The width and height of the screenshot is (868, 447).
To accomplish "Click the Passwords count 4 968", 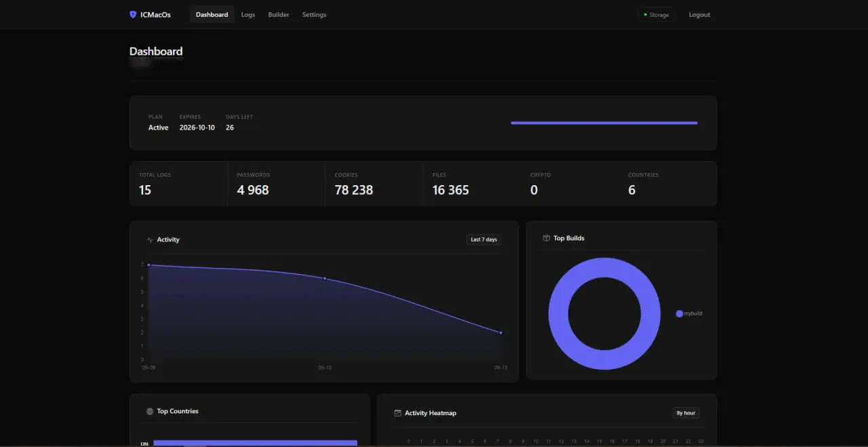I will [x=253, y=190].
